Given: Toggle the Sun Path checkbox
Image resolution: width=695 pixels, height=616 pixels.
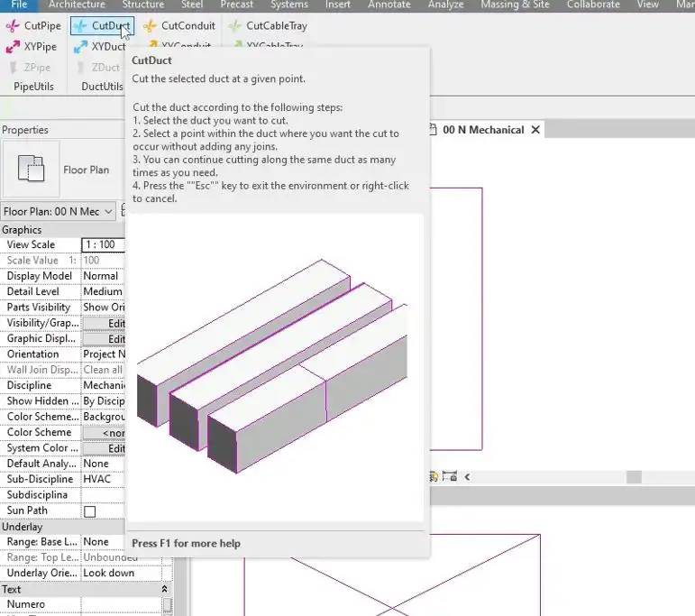Looking at the screenshot, I should pyautogui.click(x=90, y=511).
